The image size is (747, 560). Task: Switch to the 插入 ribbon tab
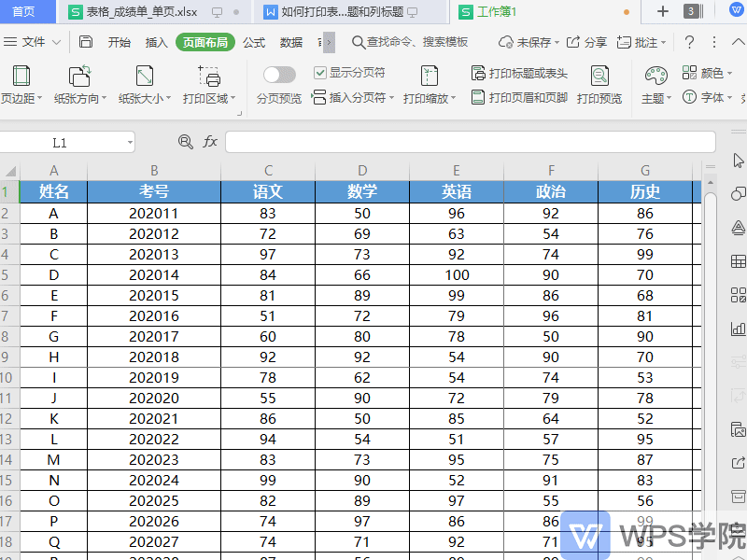click(156, 42)
